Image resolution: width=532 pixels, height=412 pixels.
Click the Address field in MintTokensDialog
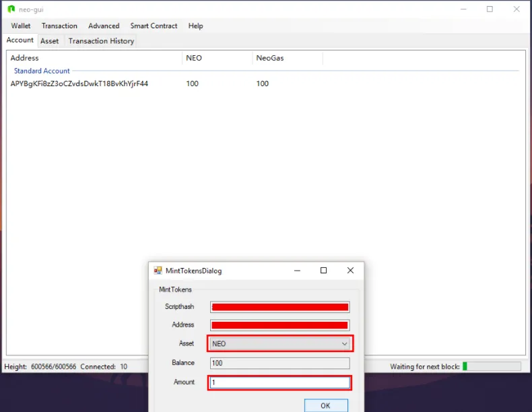click(x=280, y=325)
